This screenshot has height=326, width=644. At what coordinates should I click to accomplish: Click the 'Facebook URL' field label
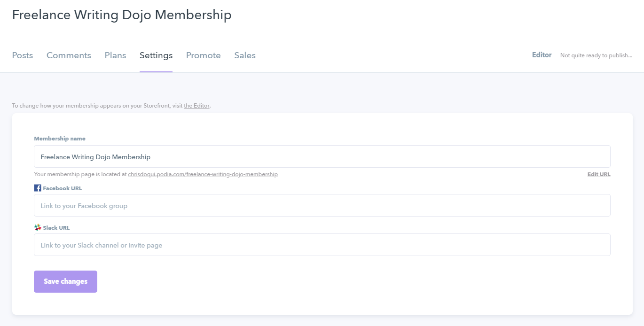62,188
